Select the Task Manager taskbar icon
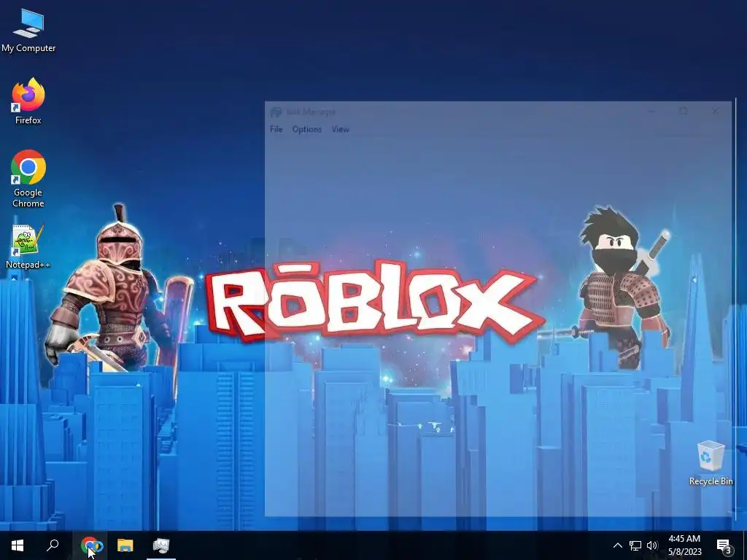747x560 pixels. pyautogui.click(x=161, y=545)
